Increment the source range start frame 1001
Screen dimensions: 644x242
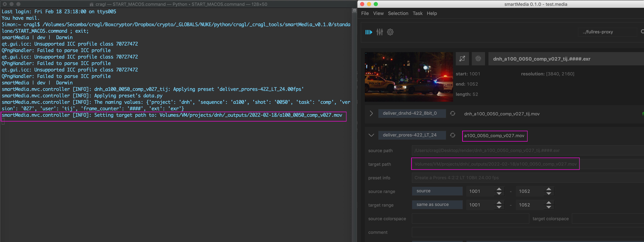tap(499, 189)
